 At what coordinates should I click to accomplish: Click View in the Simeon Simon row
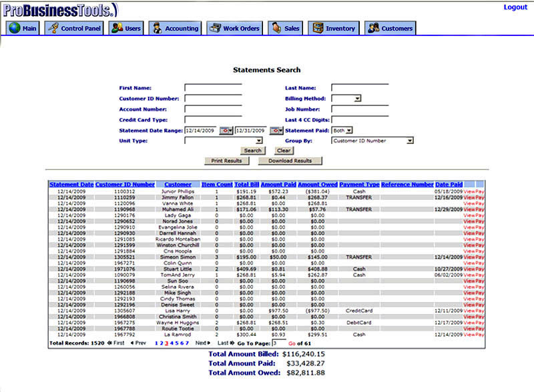click(x=469, y=257)
